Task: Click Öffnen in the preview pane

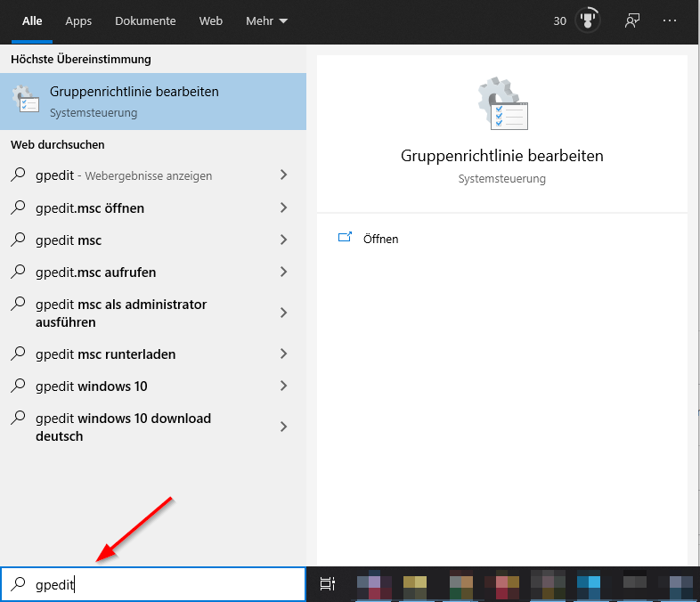Action: (x=380, y=240)
